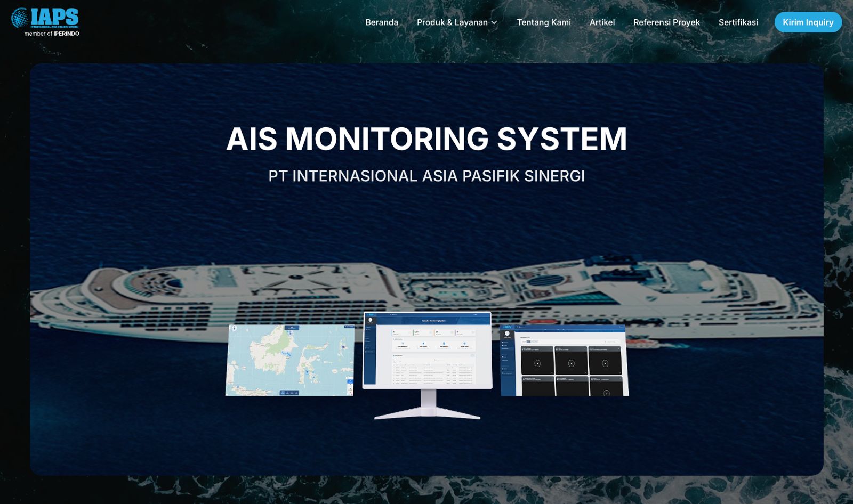Viewport: 853px width, 504px height.
Task: Navigate to Sertifikasi page
Action: 738,22
